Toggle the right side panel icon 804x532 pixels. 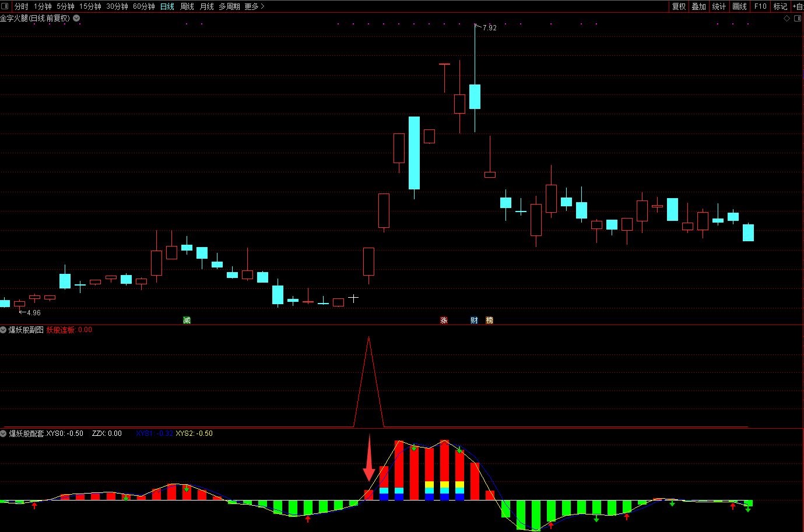798,19
